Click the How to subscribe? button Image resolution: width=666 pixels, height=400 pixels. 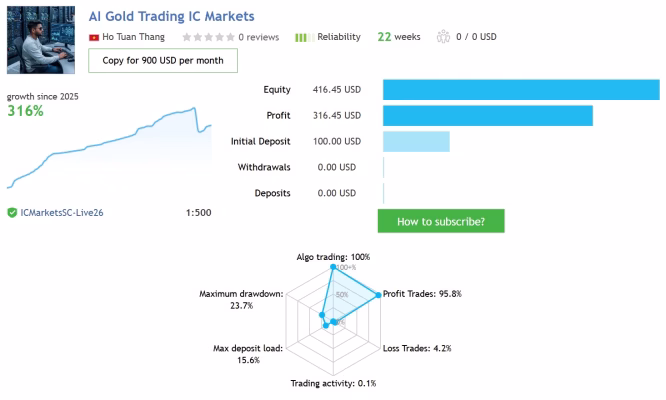441,221
